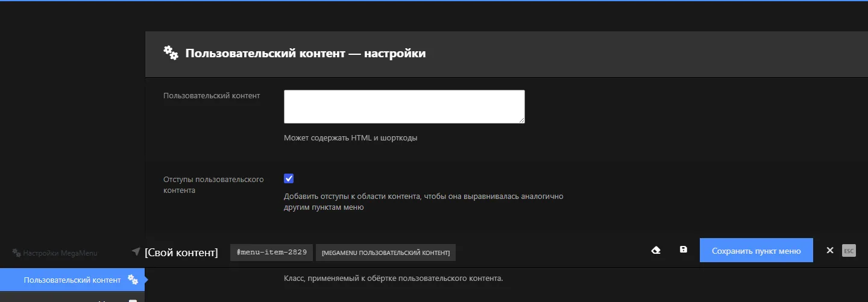Click the Отступы пользовательского контента label
Viewport: 868px width, 302px height.
[213, 184]
